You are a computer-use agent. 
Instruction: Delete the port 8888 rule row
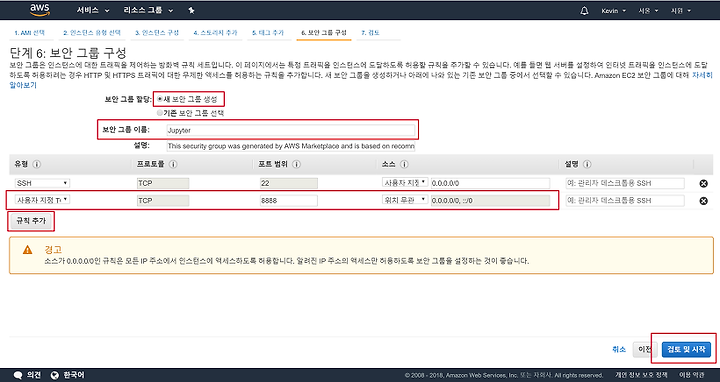(x=703, y=201)
